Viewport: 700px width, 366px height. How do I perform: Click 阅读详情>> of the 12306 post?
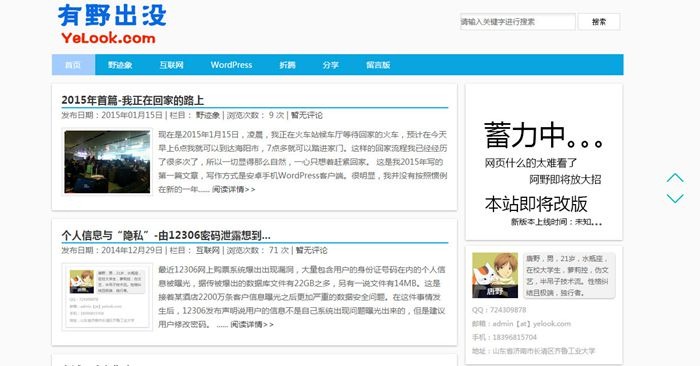[252, 324]
